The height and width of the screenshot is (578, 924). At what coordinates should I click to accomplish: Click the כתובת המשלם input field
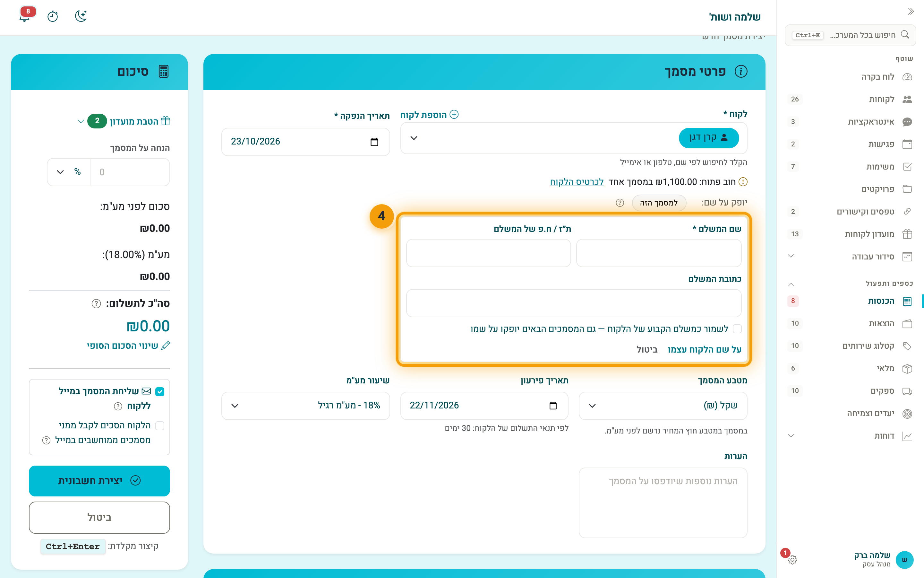pyautogui.click(x=574, y=303)
